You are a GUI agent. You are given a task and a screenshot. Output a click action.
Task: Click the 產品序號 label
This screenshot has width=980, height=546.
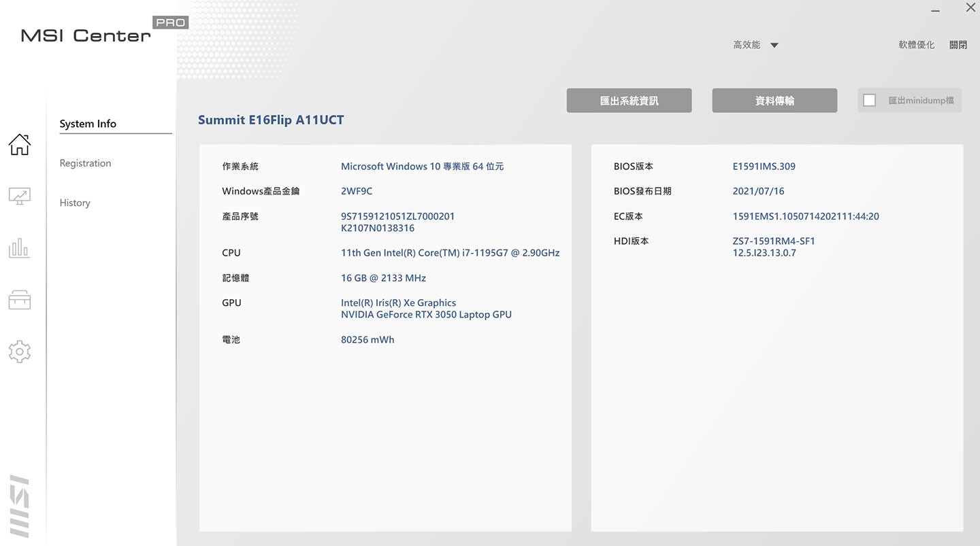[240, 216]
